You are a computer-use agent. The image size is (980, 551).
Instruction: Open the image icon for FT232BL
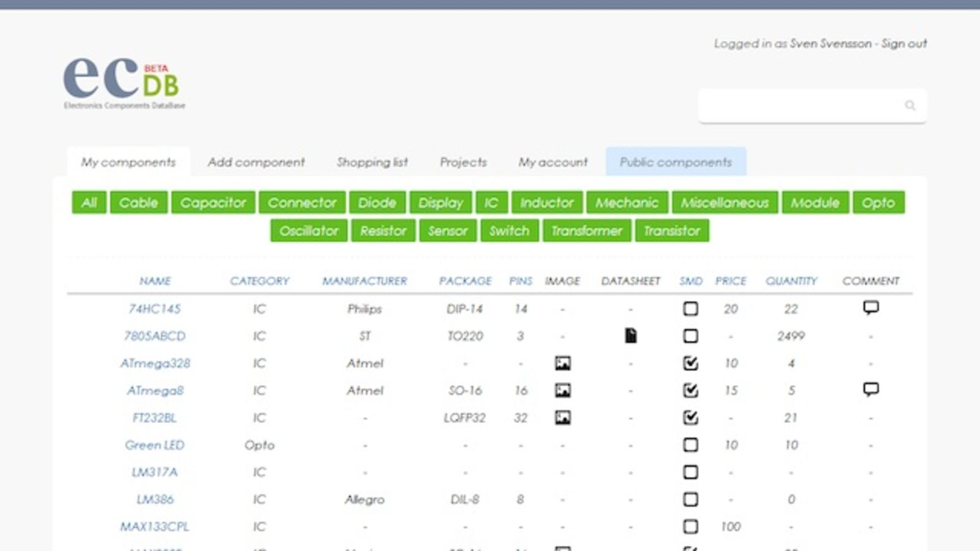click(562, 418)
